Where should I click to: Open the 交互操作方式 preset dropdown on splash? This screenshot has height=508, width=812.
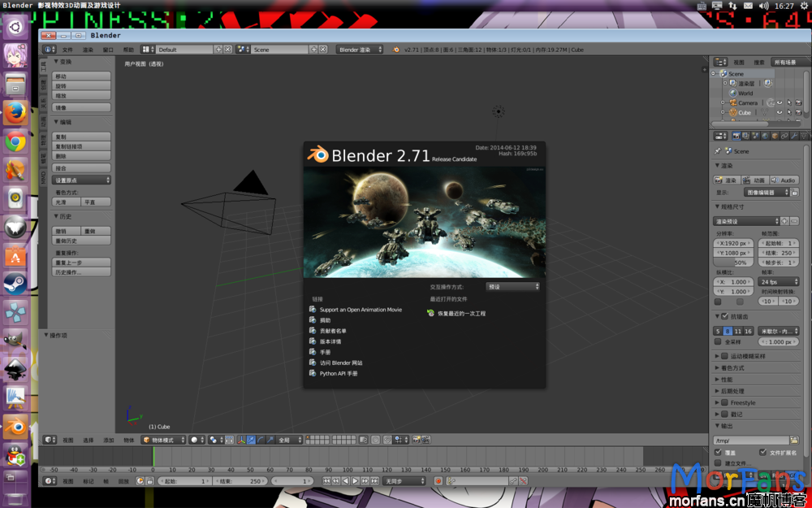coord(512,286)
